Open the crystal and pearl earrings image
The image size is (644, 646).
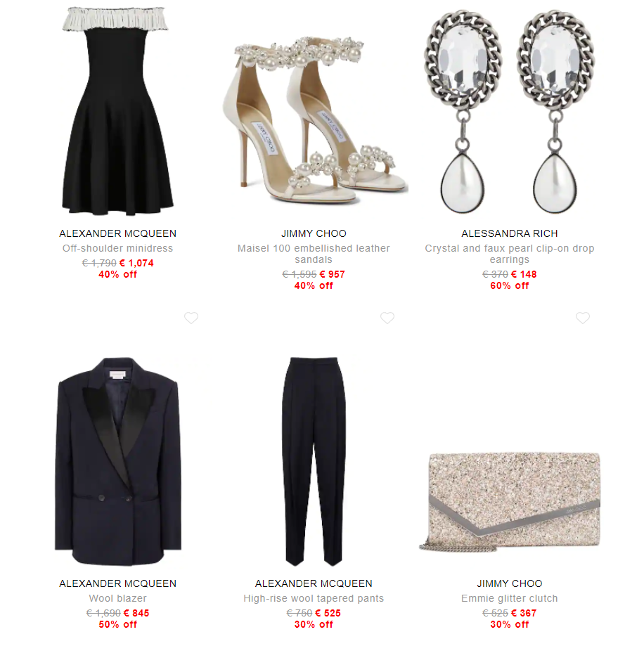(x=509, y=111)
